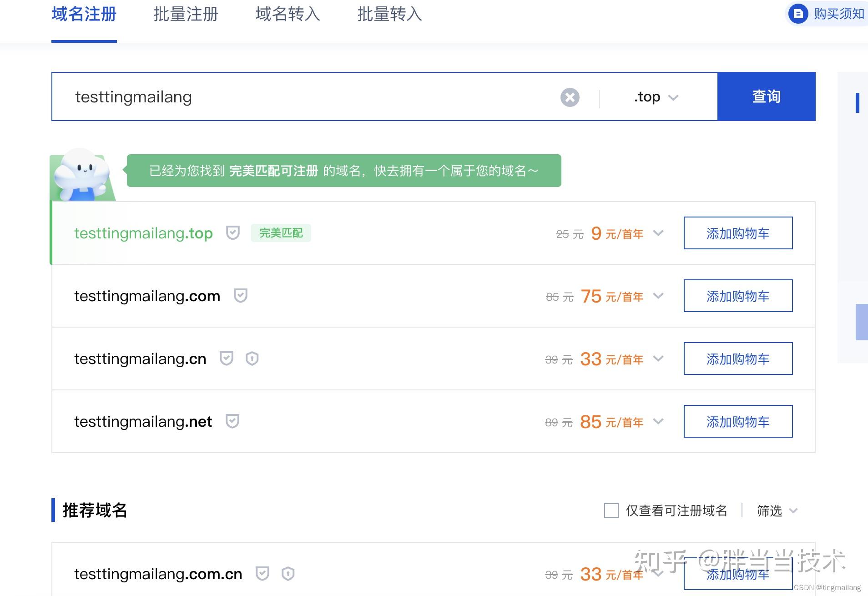Click the cloud mascot image
The height and width of the screenshot is (596, 868).
click(x=82, y=175)
